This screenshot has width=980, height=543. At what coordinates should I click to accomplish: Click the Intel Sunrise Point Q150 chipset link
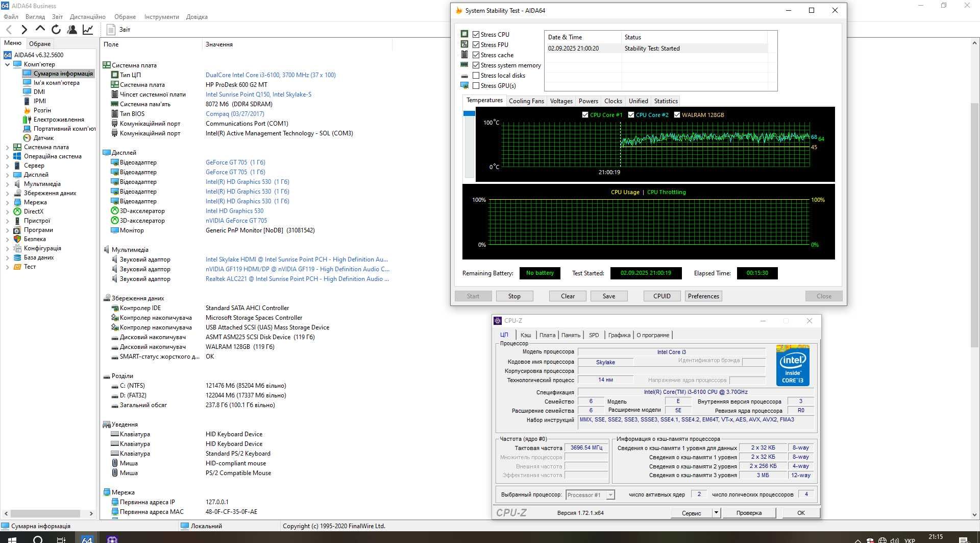258,95
